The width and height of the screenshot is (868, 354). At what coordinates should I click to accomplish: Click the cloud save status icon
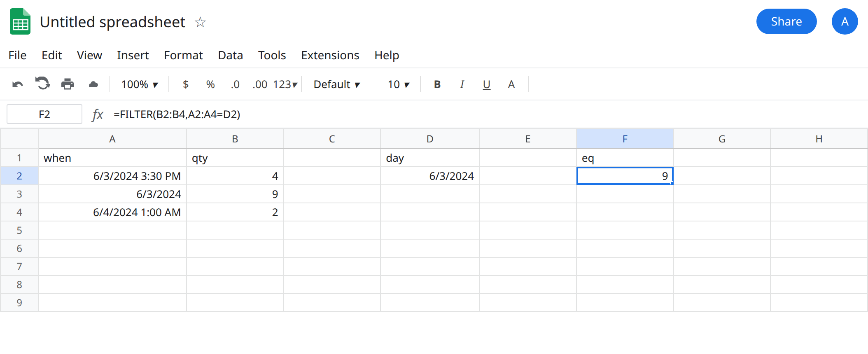click(x=93, y=84)
